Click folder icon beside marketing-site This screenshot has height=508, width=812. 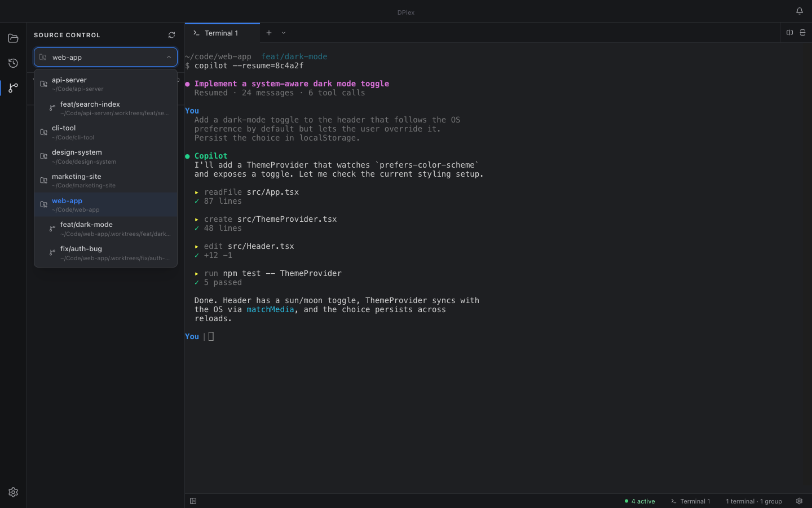tap(43, 181)
